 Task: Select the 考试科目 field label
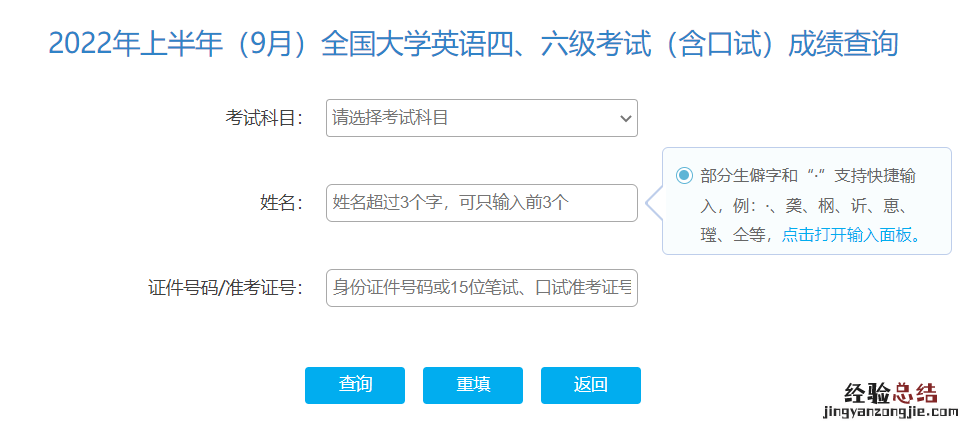pyautogui.click(x=264, y=118)
